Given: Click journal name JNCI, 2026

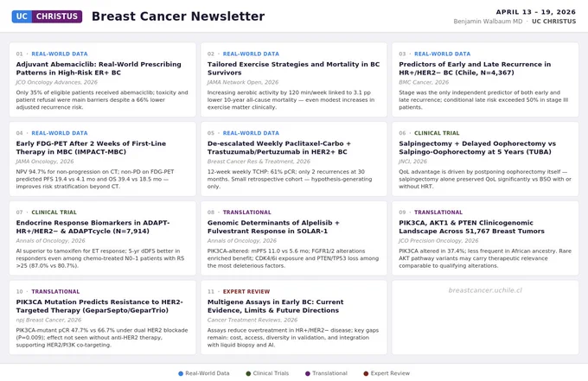Looking at the screenshot, I should tap(412, 162).
